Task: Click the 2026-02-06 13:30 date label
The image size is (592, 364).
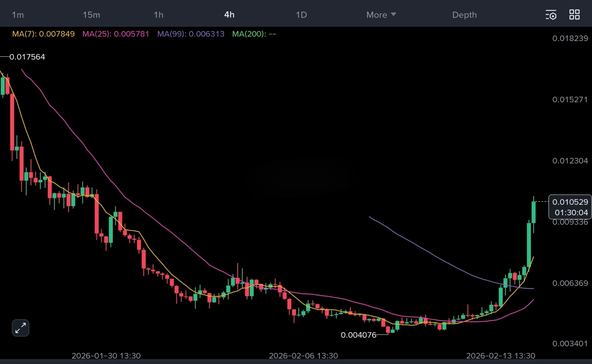Action: click(303, 356)
